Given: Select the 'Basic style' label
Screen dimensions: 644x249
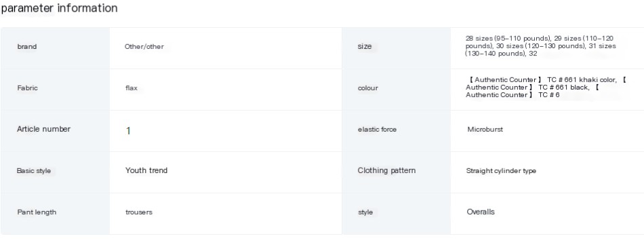Looking at the screenshot, I should [34, 170].
